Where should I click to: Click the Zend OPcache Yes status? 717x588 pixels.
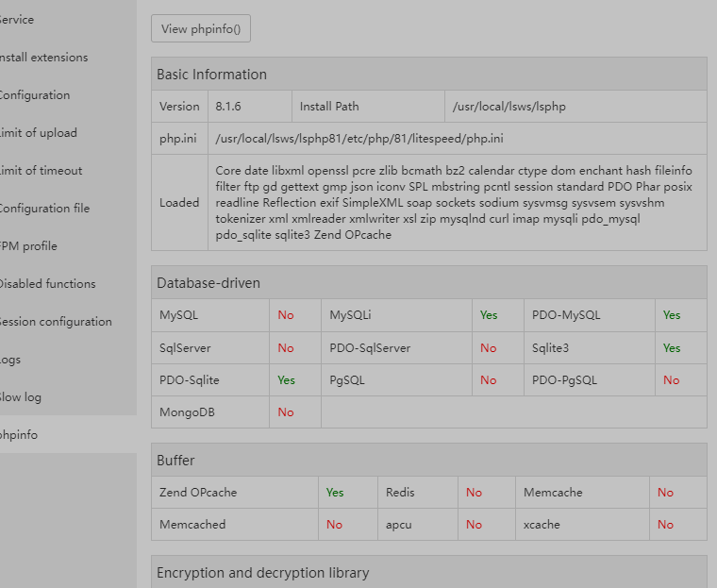point(335,493)
